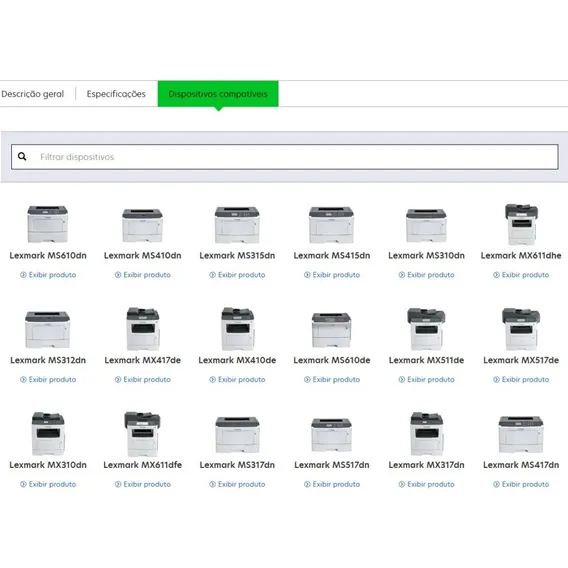This screenshot has height=568, width=568.
Task: Open the Lexmark MX511de printer thumbnail
Action: (426, 329)
